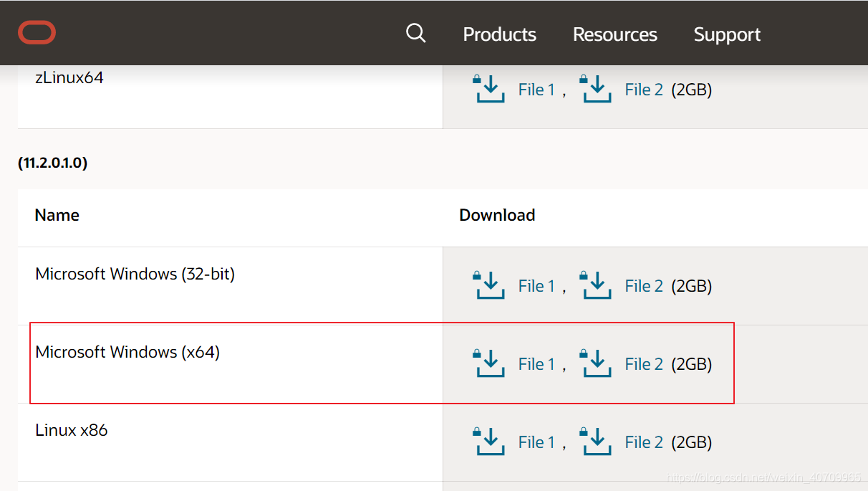Click the (2GB) size in Windows (32-bit) row
This screenshot has height=491, width=868.
[x=691, y=286]
